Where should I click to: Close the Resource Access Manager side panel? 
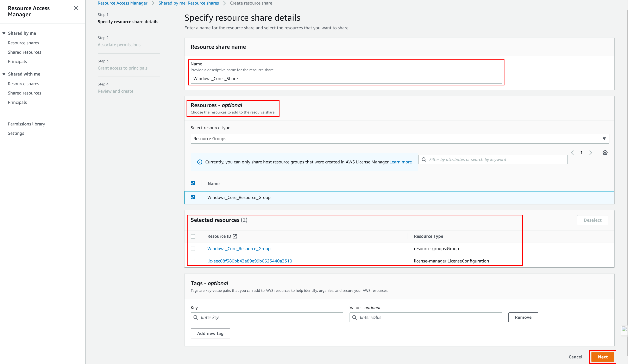point(76,8)
